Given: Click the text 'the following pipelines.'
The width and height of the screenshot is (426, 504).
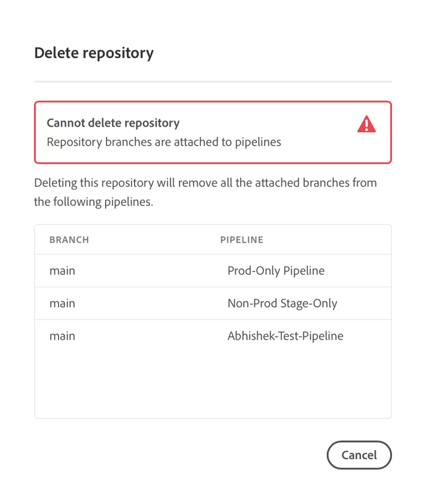Looking at the screenshot, I should tap(94, 202).
